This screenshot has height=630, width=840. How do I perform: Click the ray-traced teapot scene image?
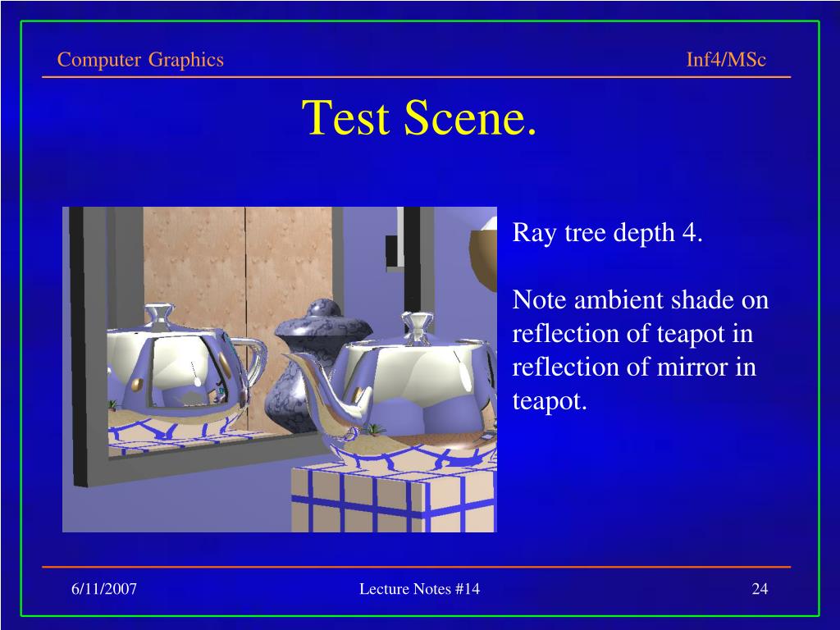click(280, 369)
